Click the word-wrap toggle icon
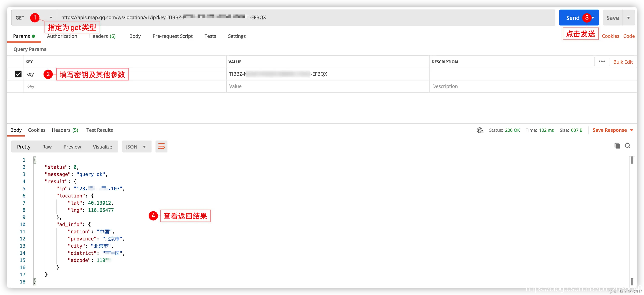Screen dimensions: 644x295 point(161,147)
